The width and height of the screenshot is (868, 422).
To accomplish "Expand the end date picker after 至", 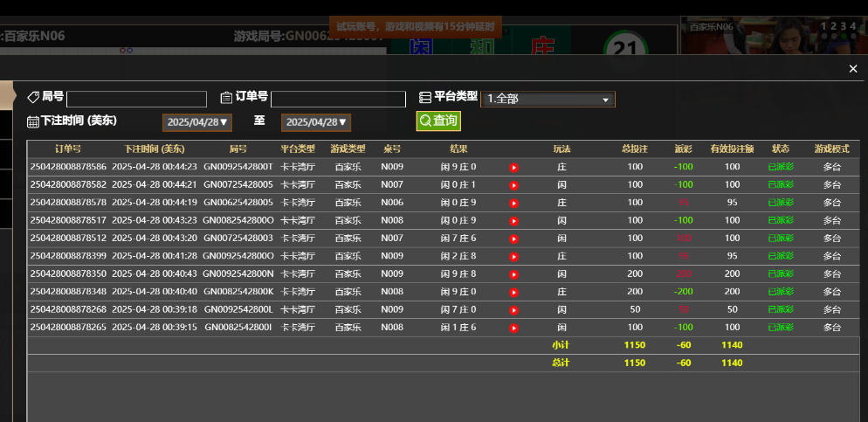I will [x=316, y=122].
